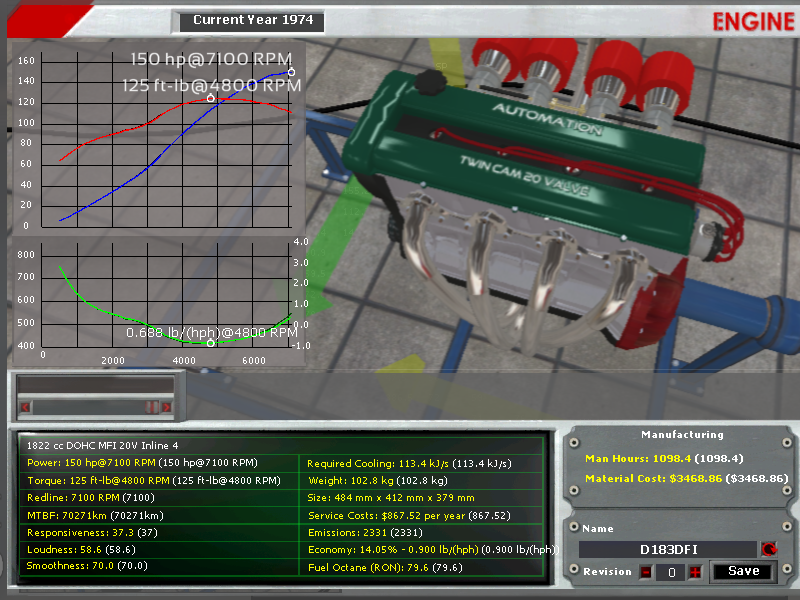Image resolution: width=800 pixels, height=600 pixels.
Task: Click the engine name field D183DFI
Action: [x=667, y=549]
